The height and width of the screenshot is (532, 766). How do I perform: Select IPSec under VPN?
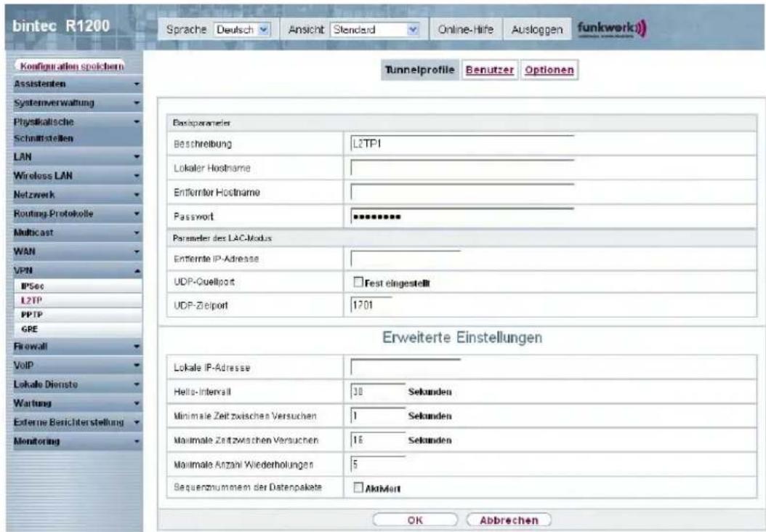click(77, 286)
